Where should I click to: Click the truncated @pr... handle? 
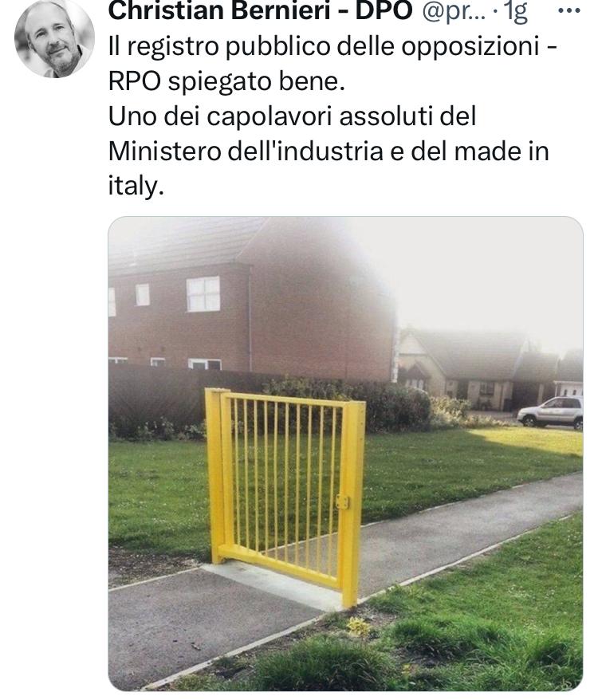454,12
